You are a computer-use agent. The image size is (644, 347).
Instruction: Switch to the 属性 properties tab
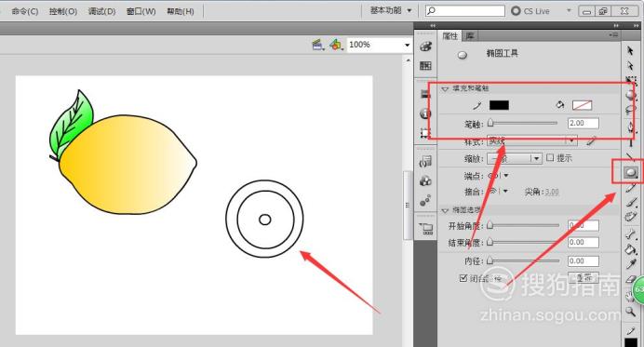tap(450, 36)
